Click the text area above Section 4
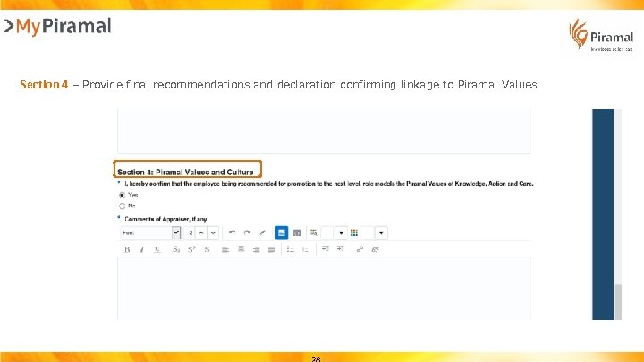Screen dimensions: 644x362 click(x=324, y=130)
